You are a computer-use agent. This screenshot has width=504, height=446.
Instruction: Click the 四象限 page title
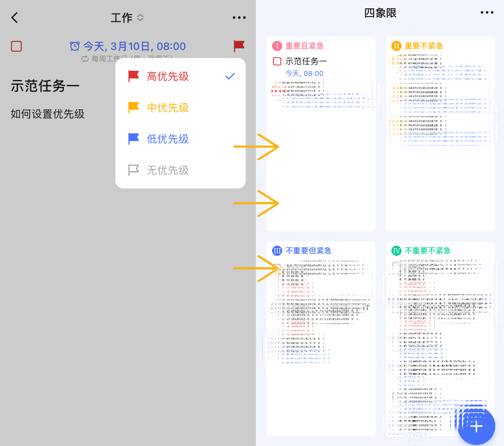point(380,13)
